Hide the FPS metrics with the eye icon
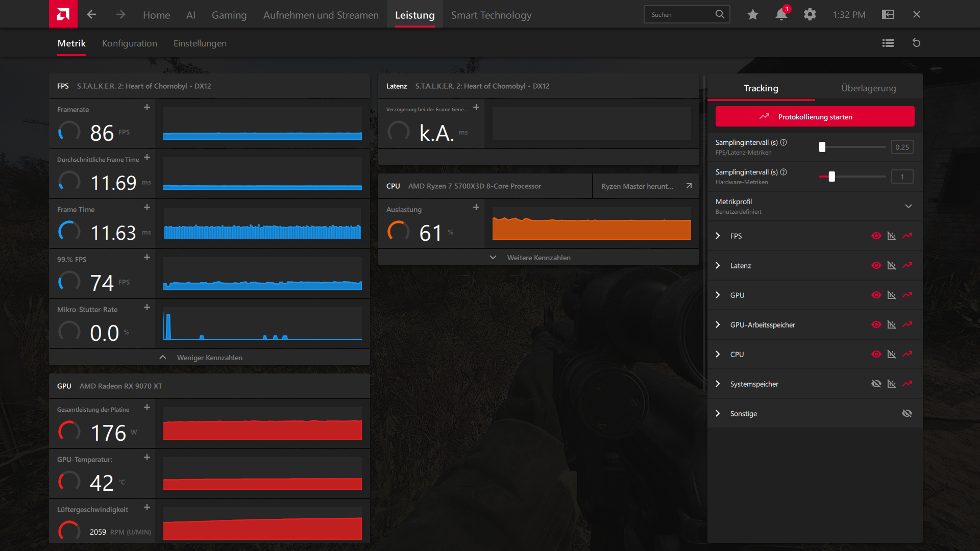980x551 pixels. pyautogui.click(x=876, y=236)
